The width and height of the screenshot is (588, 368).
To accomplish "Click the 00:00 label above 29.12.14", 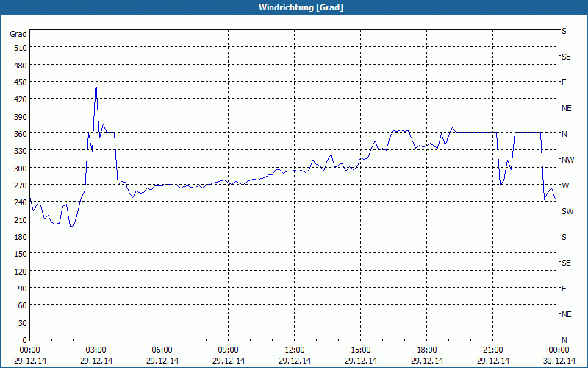I will tap(29, 350).
